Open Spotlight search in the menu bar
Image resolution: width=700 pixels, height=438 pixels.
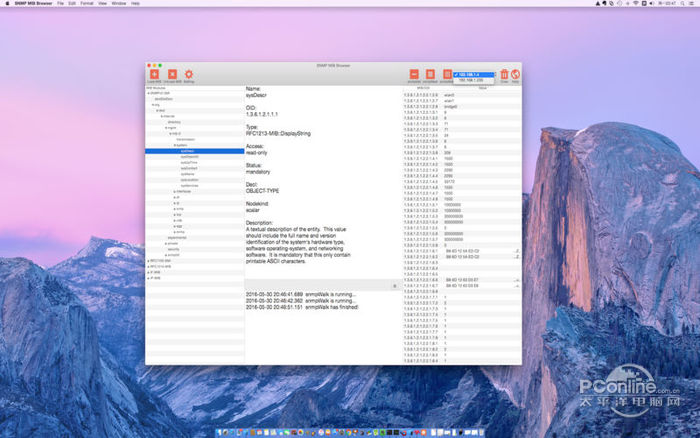point(683,3)
